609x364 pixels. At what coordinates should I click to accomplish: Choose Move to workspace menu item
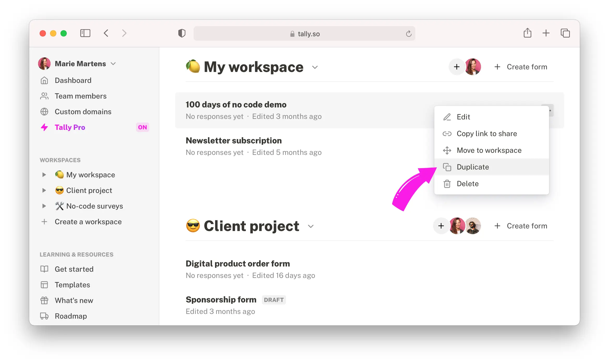click(x=489, y=150)
